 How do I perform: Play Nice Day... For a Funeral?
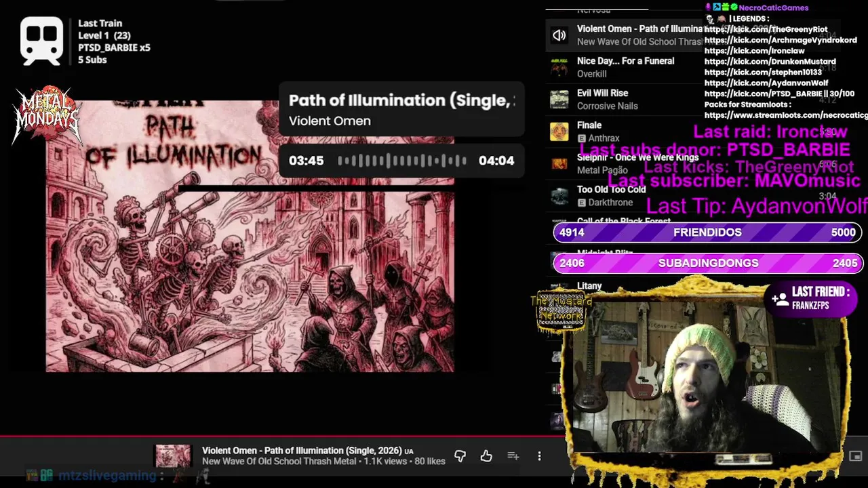tap(625, 61)
